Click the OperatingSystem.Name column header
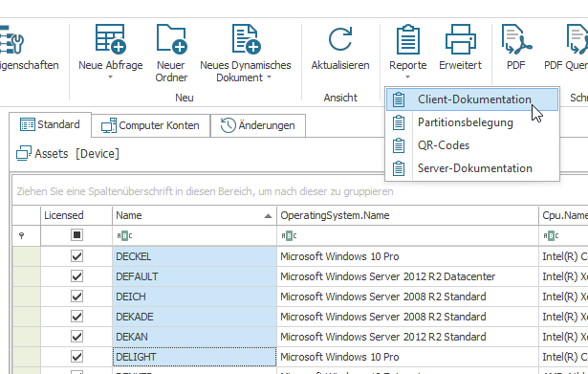Screen dimensions: 588x374 [407, 215]
